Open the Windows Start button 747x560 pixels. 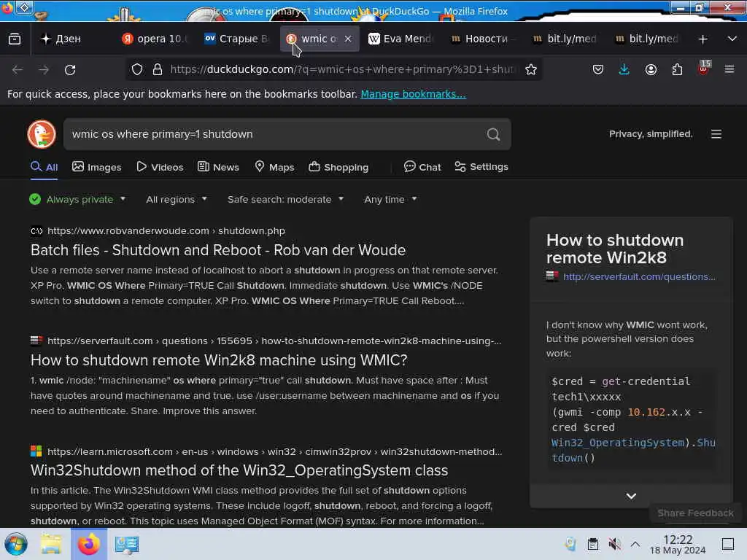click(16, 544)
